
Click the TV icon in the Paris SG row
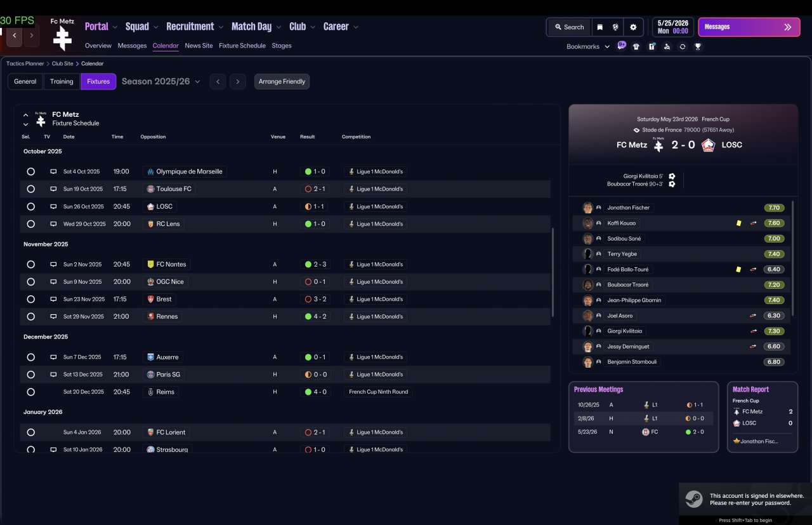(53, 375)
